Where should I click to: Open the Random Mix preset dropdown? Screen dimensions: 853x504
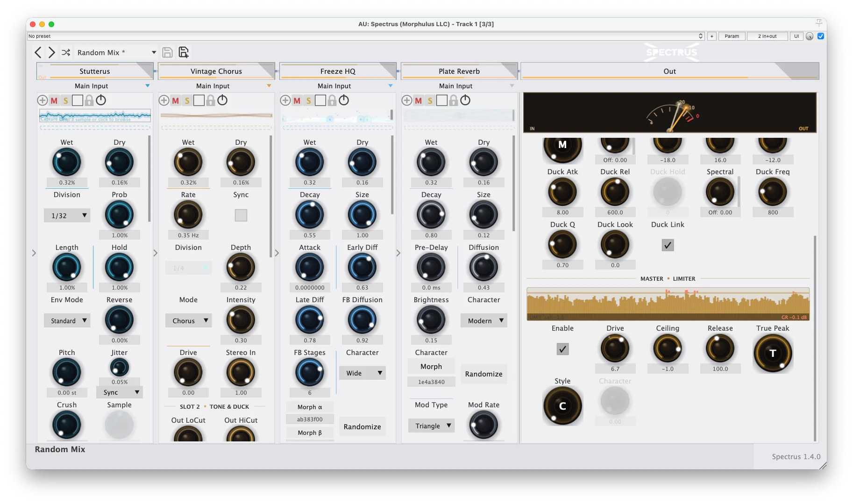116,52
